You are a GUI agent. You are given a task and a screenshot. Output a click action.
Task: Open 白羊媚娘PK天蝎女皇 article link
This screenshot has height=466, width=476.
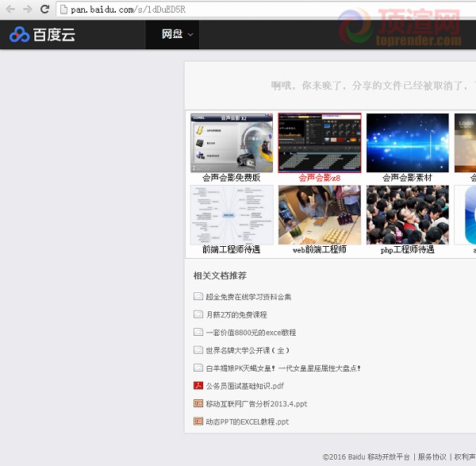coord(283,368)
